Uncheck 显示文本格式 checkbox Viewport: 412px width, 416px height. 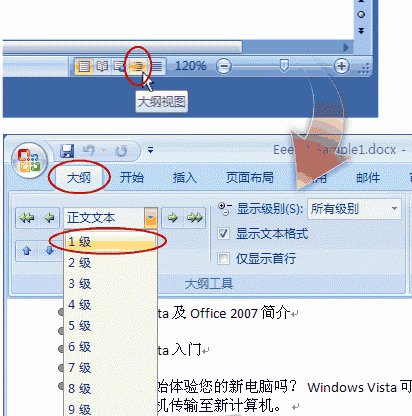(x=223, y=233)
